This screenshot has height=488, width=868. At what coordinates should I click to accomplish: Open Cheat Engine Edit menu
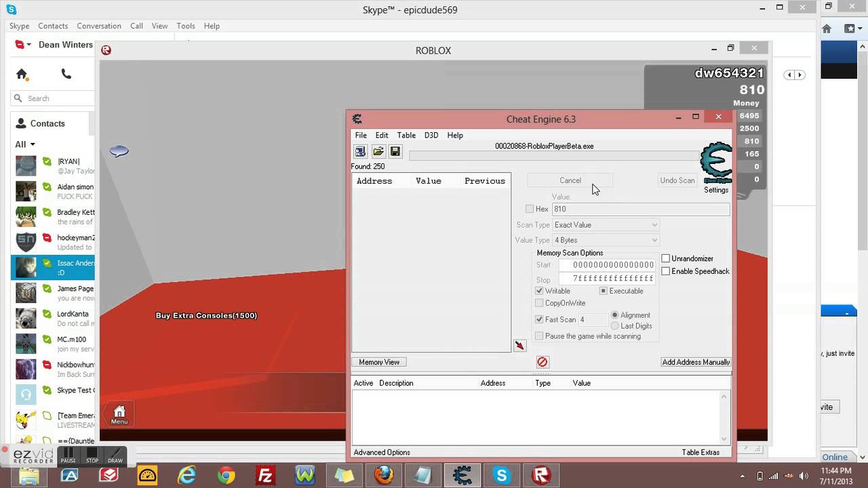coord(382,135)
